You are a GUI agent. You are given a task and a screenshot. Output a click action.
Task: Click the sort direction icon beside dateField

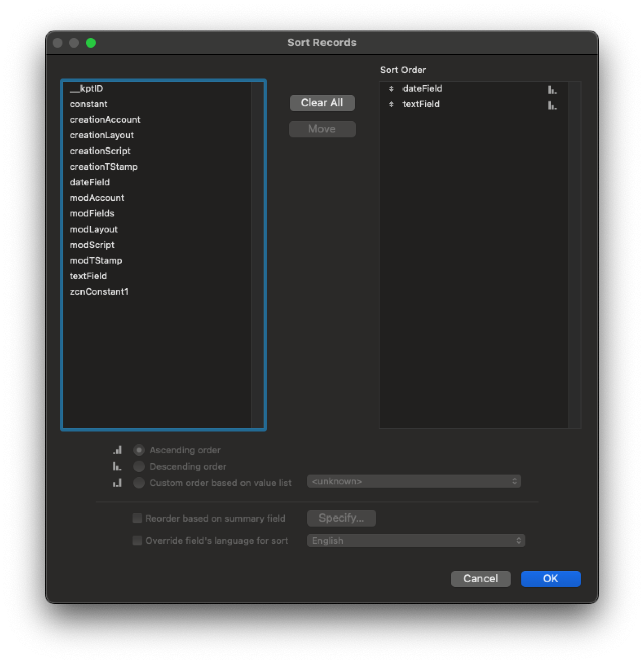pyautogui.click(x=551, y=90)
